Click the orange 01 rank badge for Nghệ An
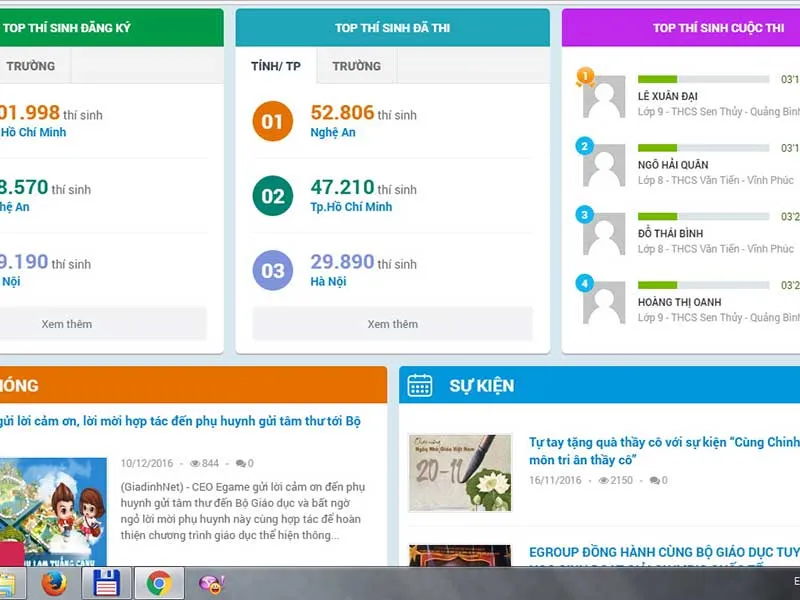The width and height of the screenshot is (800, 600). (272, 122)
